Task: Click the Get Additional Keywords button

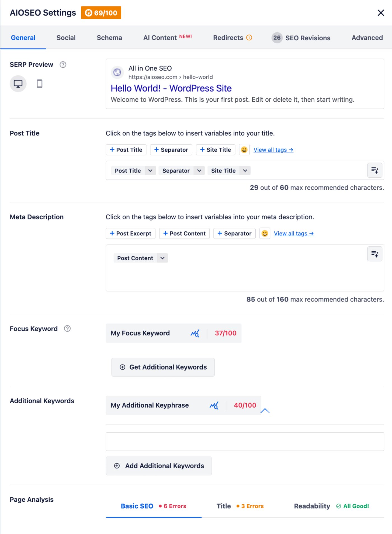Action: (163, 367)
